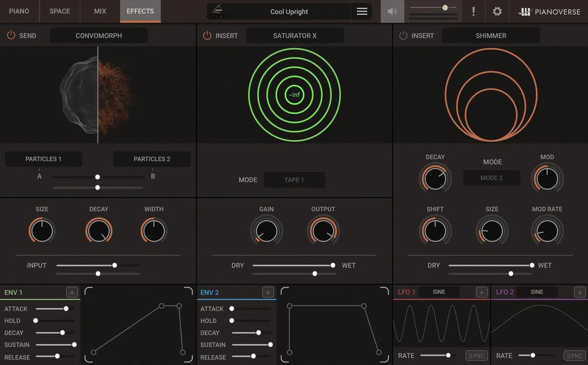Image resolution: width=588 pixels, height=365 pixels.
Task: Click the LFO 1 SYNC button
Action: click(x=476, y=356)
